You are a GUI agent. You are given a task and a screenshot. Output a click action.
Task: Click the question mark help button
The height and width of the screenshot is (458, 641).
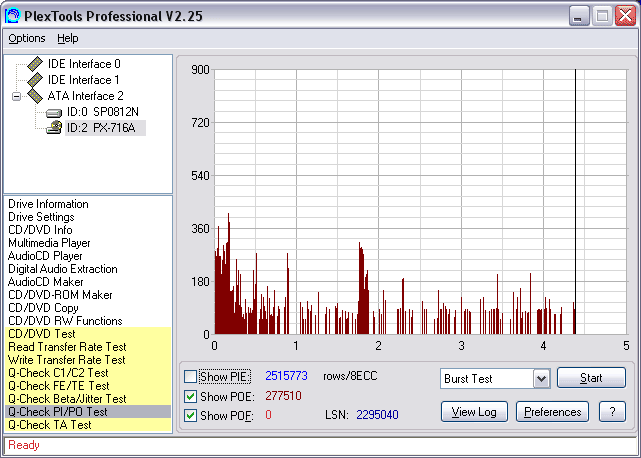click(612, 412)
